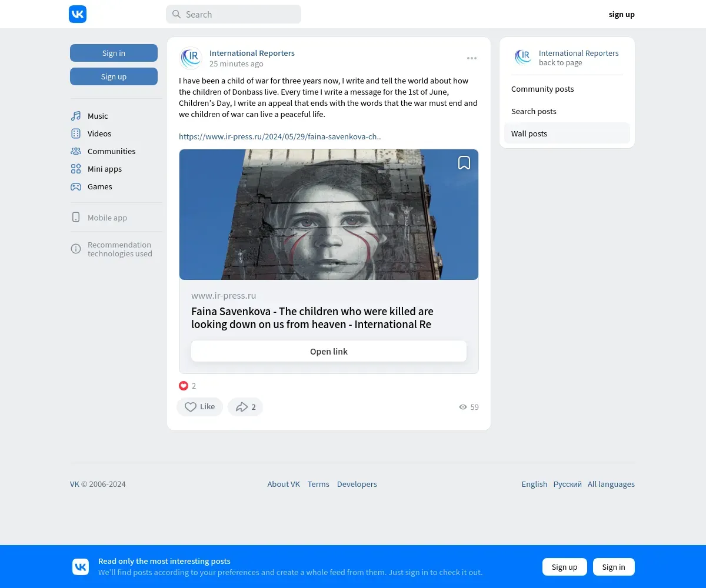Click the www.ir-press.ru domain text
Screen dimensions: 706x588
(224, 296)
